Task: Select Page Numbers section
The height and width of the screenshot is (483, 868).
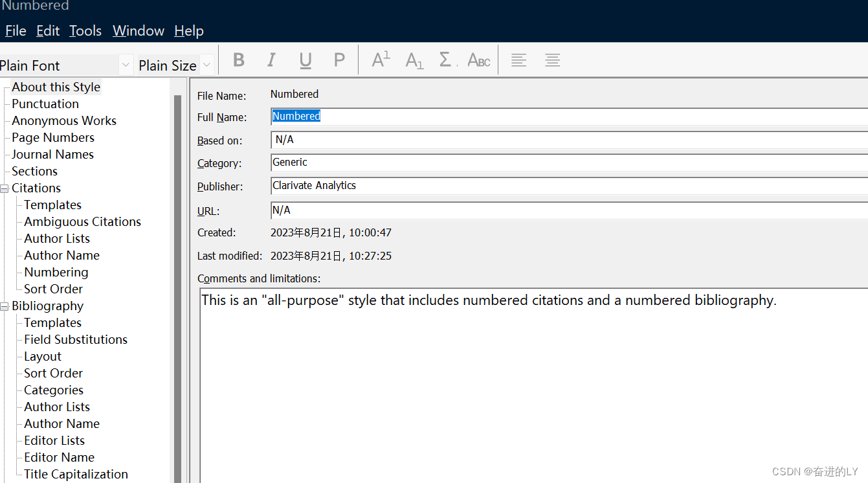Action: (53, 137)
